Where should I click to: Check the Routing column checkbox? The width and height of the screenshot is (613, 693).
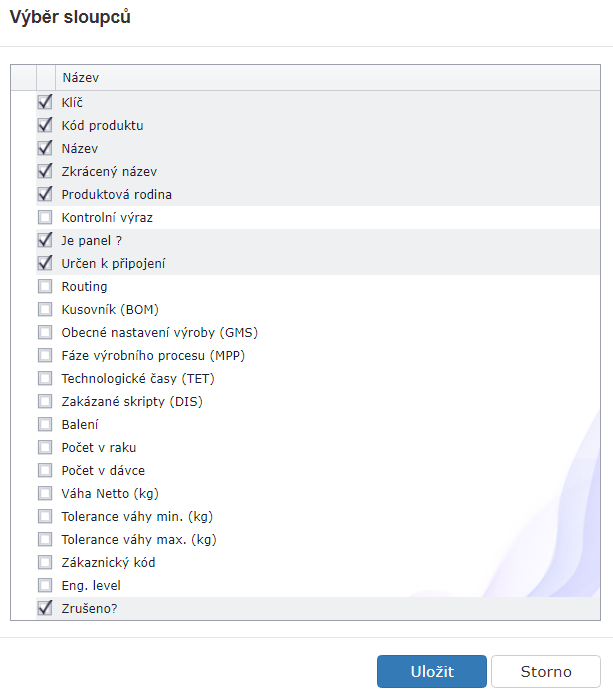pos(44,286)
